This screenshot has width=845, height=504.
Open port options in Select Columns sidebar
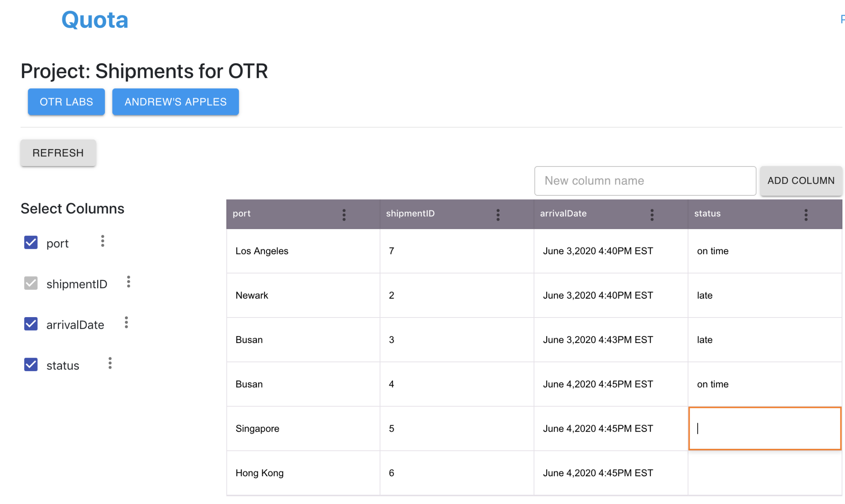click(x=103, y=241)
